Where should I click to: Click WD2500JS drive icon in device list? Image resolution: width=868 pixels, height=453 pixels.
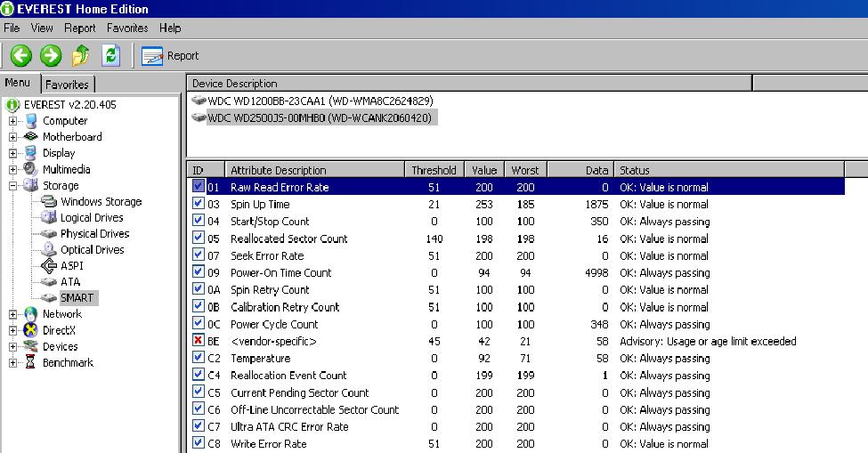(199, 117)
